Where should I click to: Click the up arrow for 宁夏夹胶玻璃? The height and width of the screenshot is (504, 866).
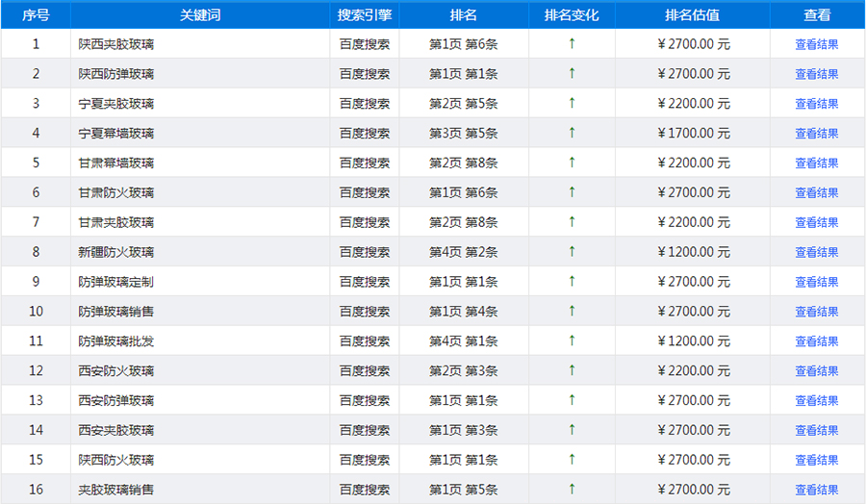coord(572,103)
